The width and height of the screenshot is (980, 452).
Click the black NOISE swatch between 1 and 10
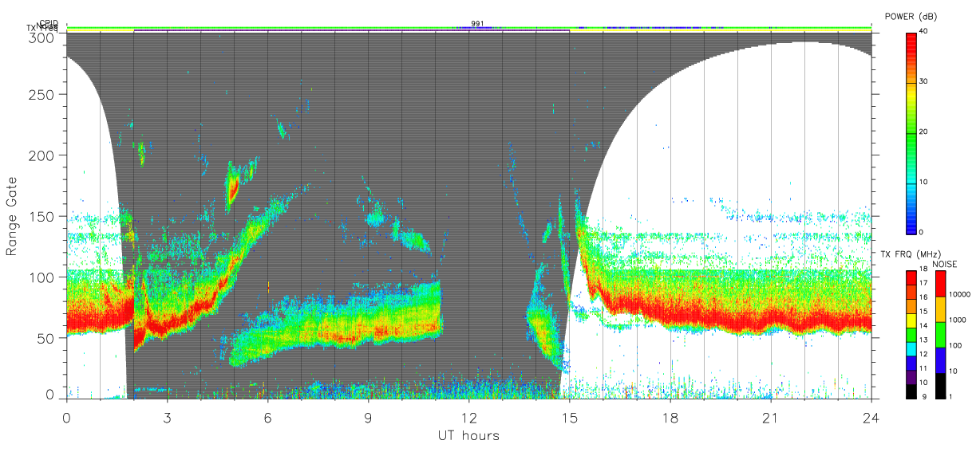click(x=940, y=384)
